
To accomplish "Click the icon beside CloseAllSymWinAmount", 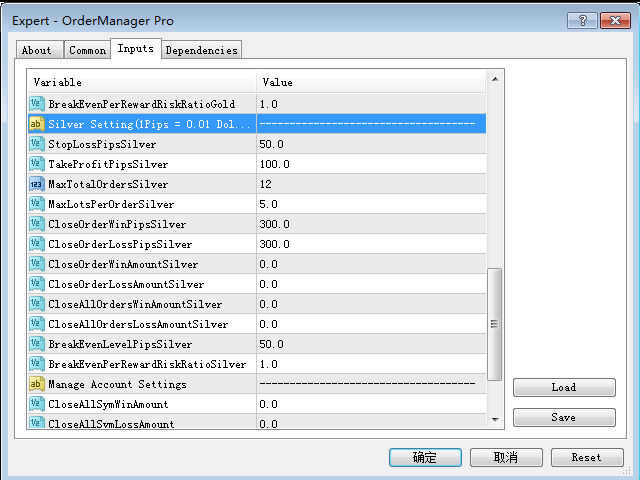I will coord(36,404).
